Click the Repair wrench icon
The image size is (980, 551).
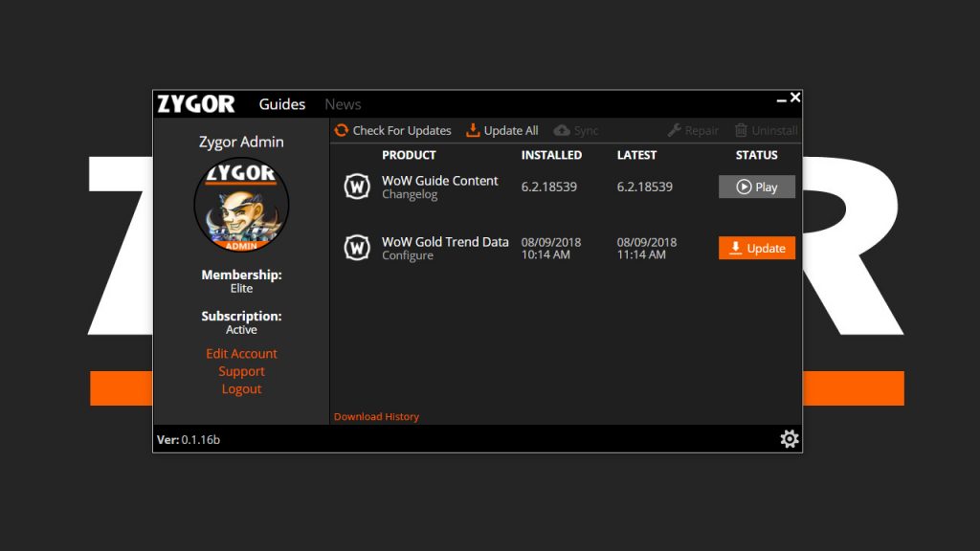pos(674,130)
